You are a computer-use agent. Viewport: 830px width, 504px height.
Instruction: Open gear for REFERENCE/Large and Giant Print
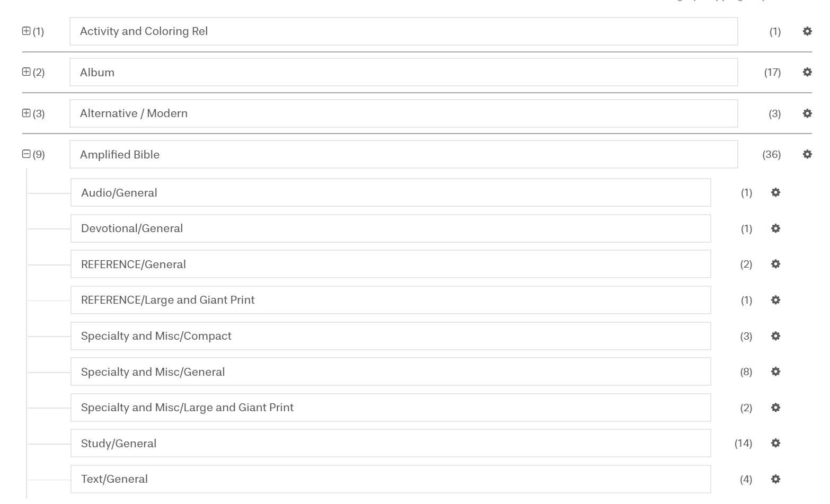click(x=775, y=300)
